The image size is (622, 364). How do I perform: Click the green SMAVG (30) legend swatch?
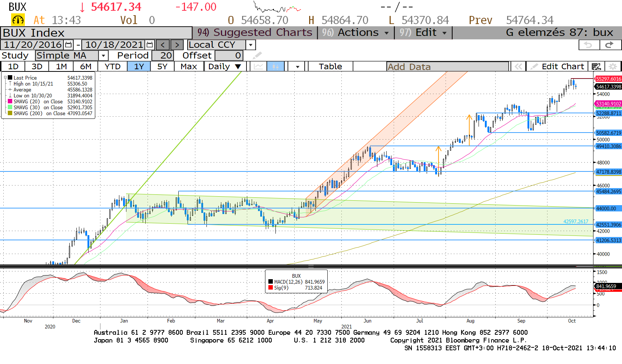[10, 107]
